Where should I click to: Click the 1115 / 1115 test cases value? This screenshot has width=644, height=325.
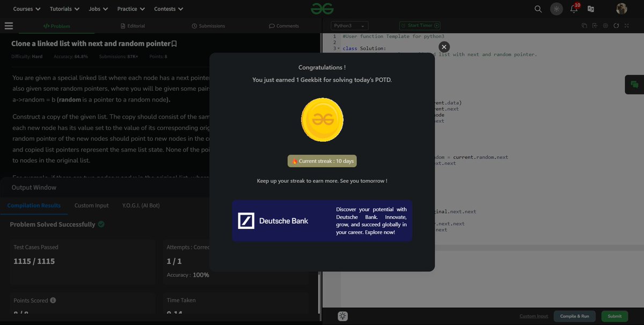pyautogui.click(x=34, y=261)
